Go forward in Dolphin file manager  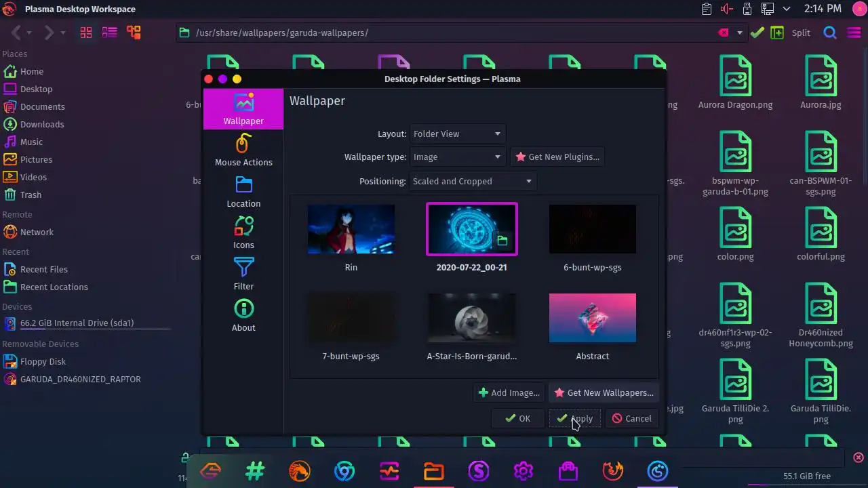48,33
